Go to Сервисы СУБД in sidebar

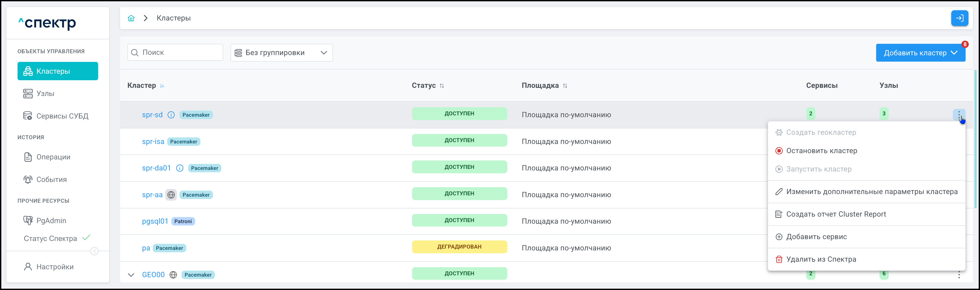[x=62, y=116]
